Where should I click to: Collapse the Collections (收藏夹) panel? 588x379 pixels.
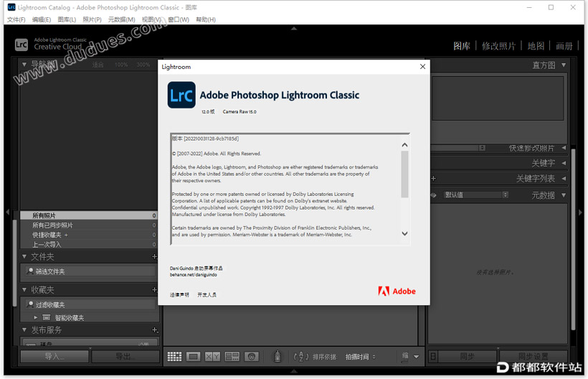point(24,290)
